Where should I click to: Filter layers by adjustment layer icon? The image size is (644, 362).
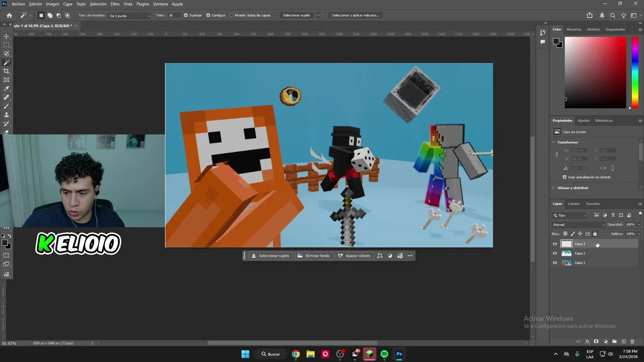pyautogui.click(x=605, y=215)
